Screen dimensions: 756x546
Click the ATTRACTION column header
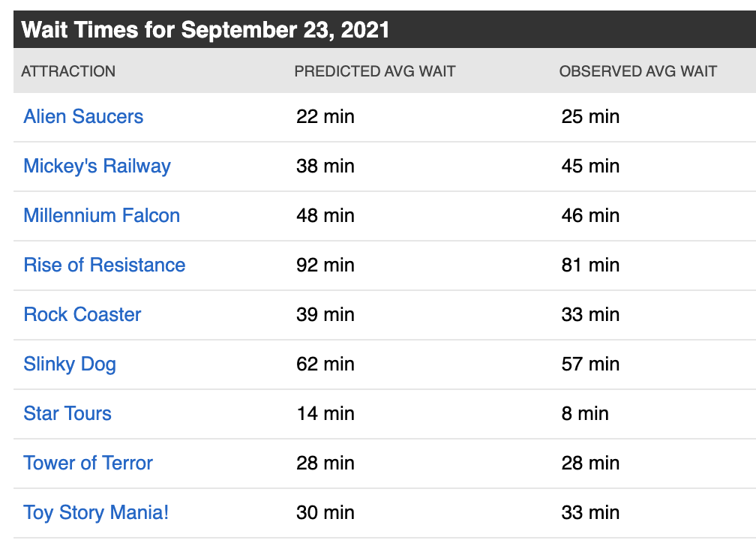68,71
